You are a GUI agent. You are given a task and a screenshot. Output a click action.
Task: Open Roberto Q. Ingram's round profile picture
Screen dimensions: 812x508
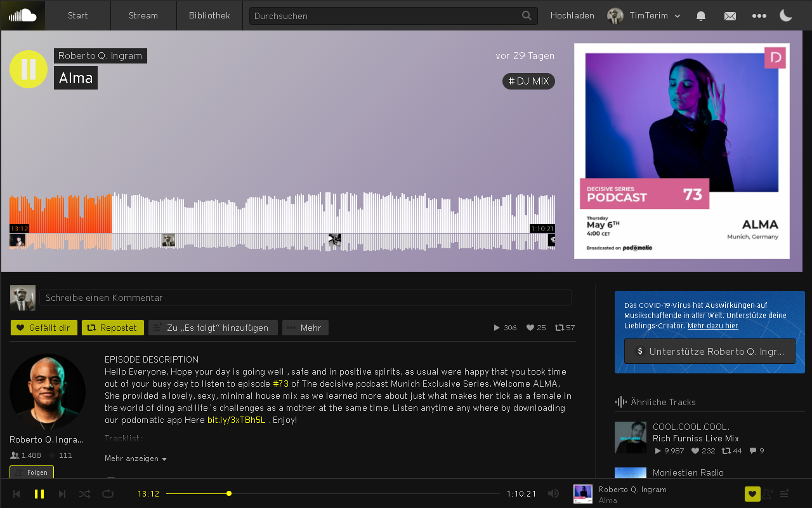[x=48, y=392]
